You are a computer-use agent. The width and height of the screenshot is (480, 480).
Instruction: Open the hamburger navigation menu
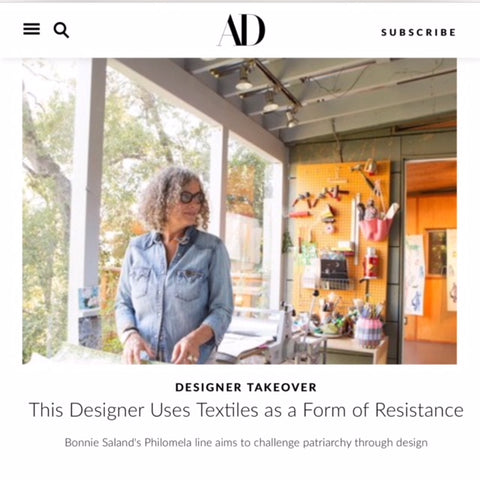32,29
